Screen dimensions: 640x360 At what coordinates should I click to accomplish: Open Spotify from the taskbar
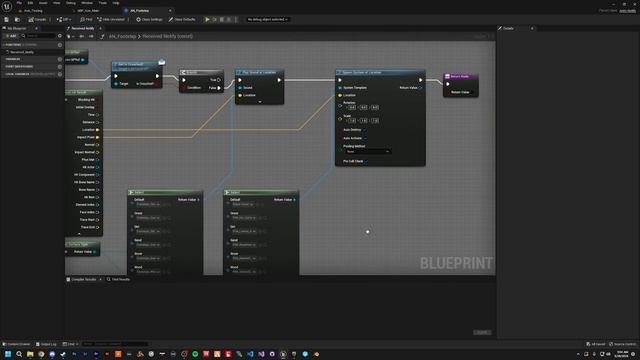pos(195,354)
